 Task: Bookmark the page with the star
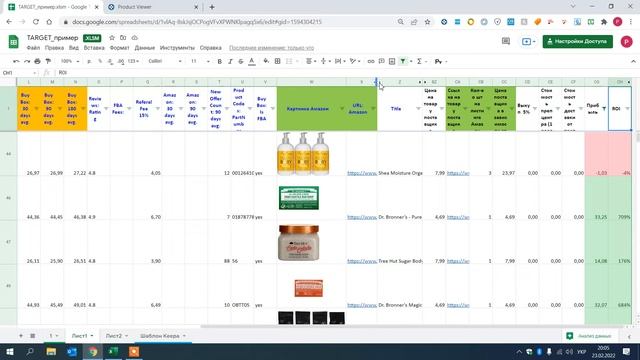427,22
